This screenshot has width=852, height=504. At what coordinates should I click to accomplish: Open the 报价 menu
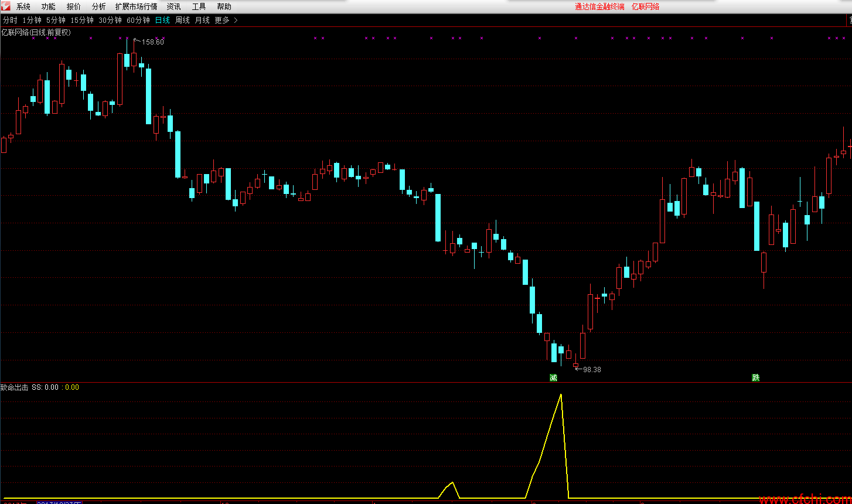pos(74,6)
